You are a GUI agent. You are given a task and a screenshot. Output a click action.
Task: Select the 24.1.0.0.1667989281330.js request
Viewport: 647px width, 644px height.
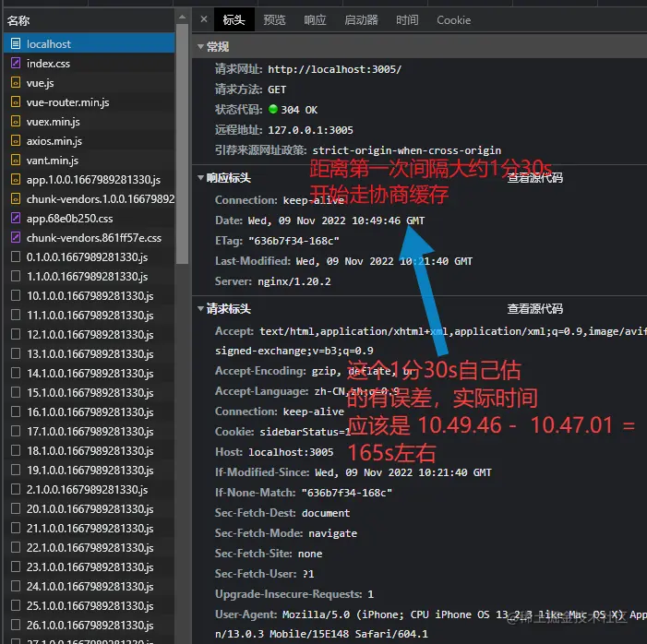[x=90, y=587]
